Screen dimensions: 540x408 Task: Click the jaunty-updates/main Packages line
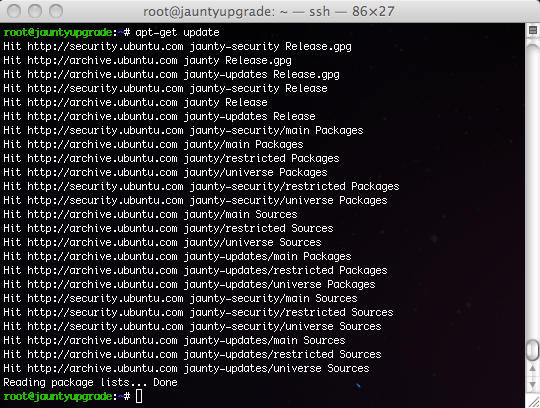(177, 257)
